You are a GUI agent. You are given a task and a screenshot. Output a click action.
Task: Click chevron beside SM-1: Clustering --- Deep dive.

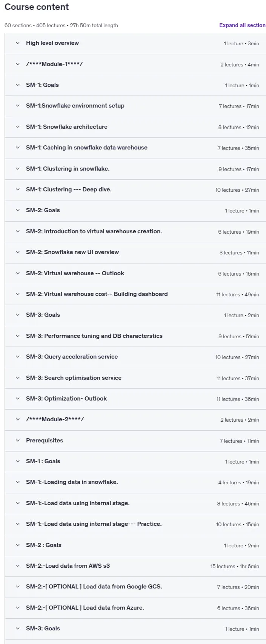(x=17, y=190)
